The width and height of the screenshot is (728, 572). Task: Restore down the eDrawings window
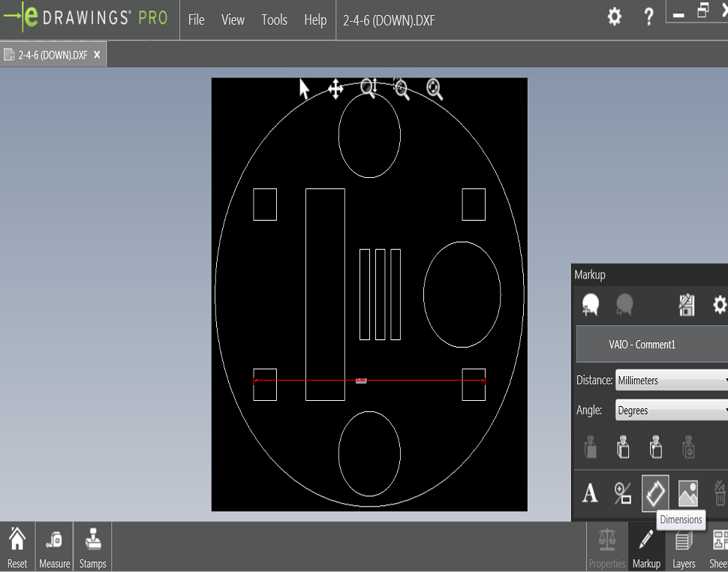(703, 11)
